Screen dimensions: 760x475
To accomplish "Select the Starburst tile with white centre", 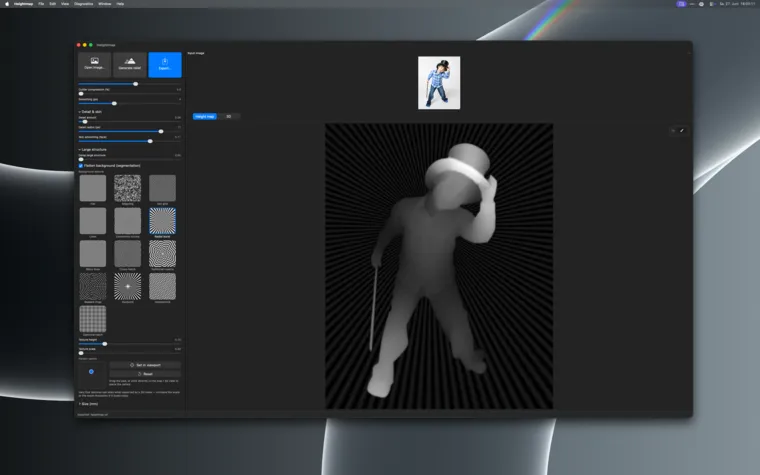I will (x=127, y=286).
